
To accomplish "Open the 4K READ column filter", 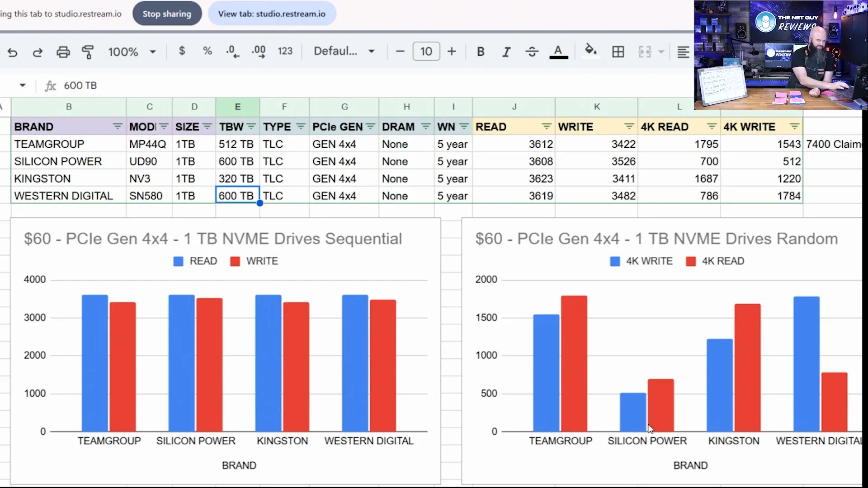I will click(712, 127).
